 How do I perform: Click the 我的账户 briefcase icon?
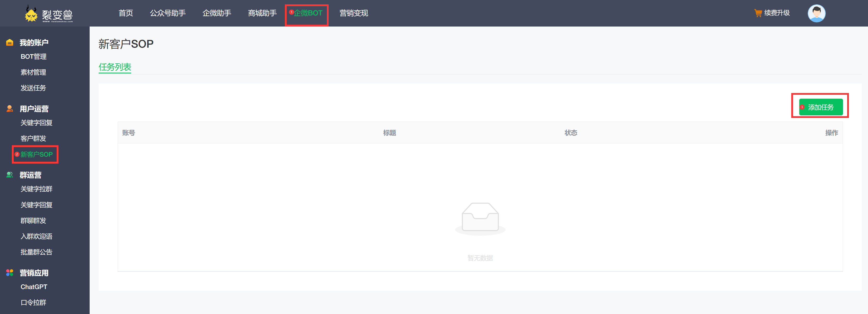10,42
